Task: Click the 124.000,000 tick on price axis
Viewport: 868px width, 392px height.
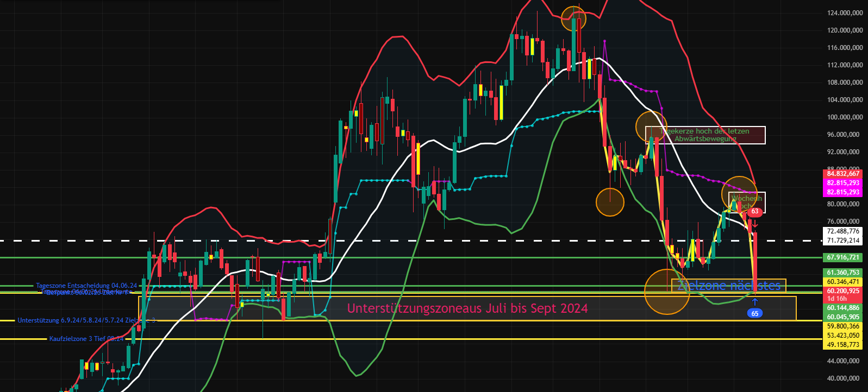Action: coord(845,13)
